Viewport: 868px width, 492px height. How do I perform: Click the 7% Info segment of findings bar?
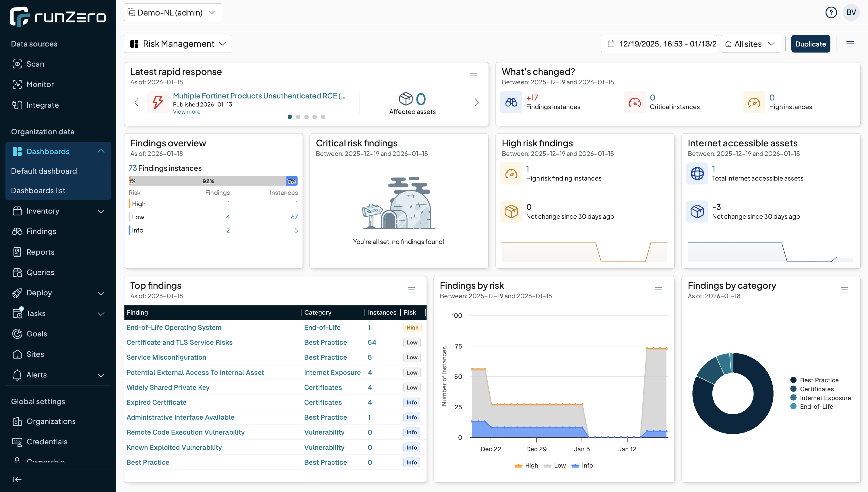pos(292,181)
